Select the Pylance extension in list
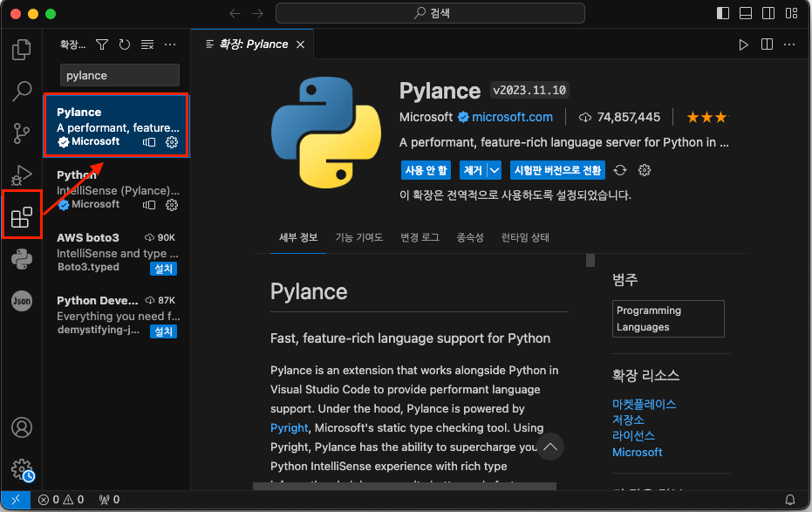The width and height of the screenshot is (812, 512). 117,126
